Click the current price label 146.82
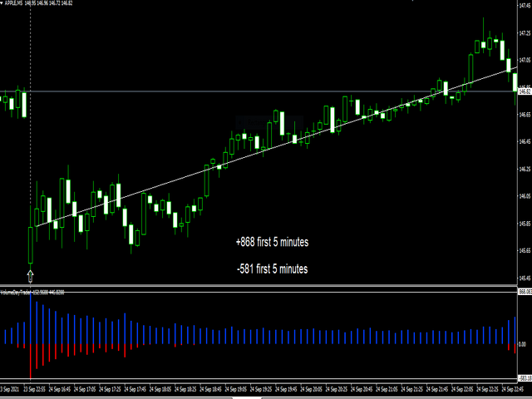 525,91
